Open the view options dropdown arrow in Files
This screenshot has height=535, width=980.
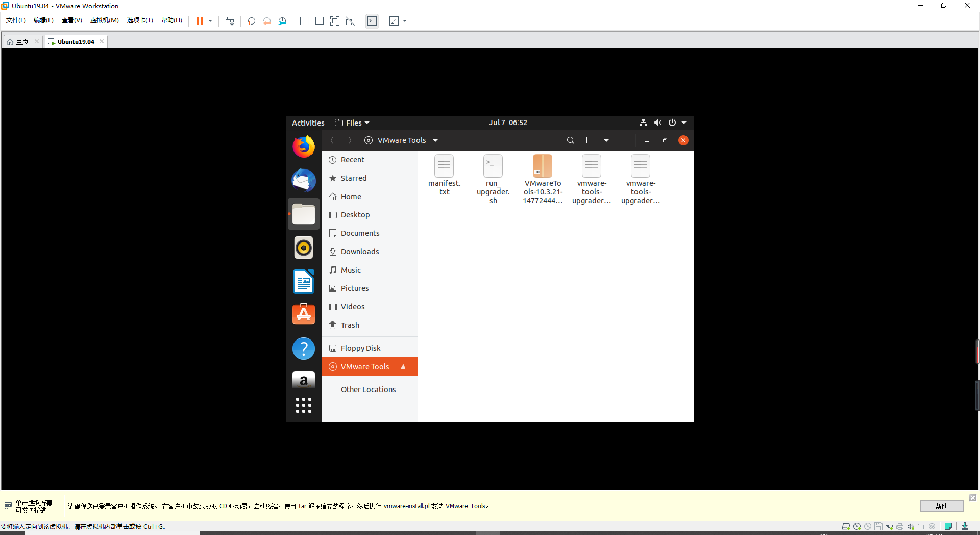pos(606,140)
